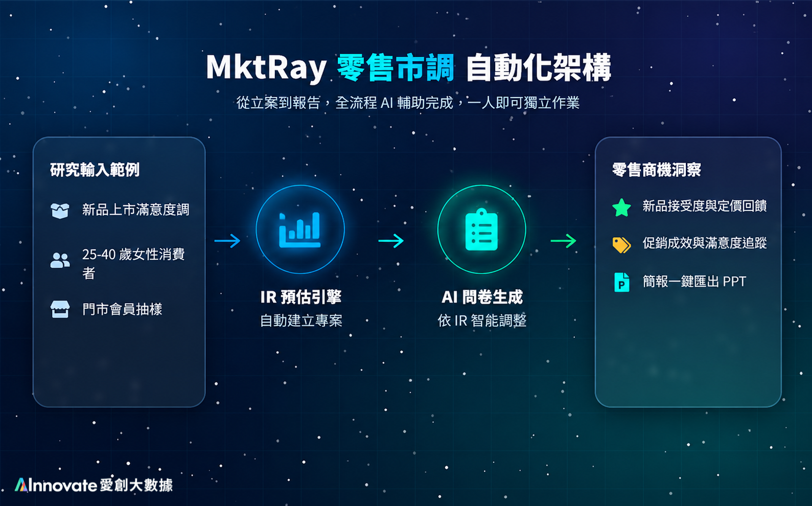Click the AI 問卷生成 label

[x=482, y=297]
